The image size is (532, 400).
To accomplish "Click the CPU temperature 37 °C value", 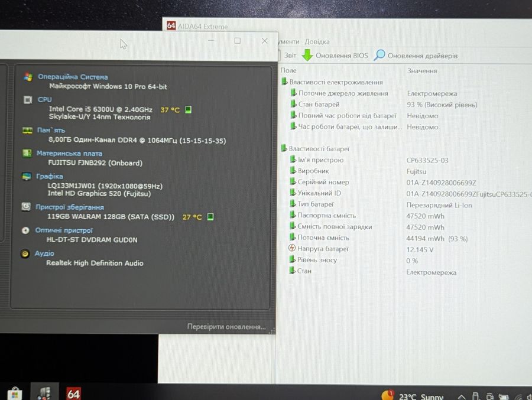I will [x=170, y=110].
